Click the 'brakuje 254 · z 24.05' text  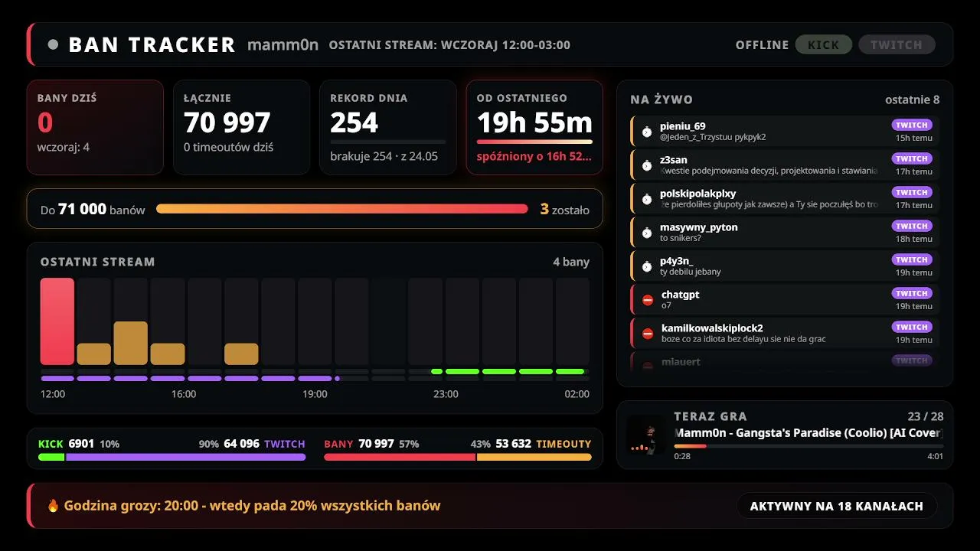click(x=384, y=156)
